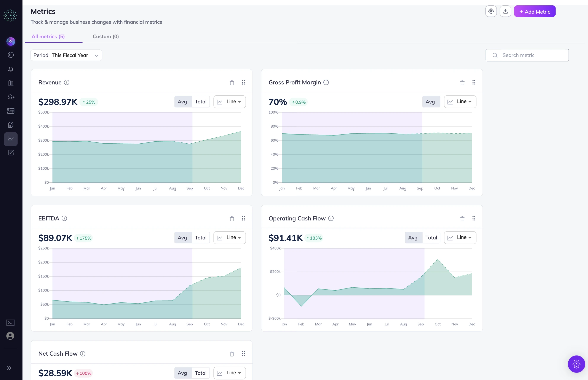
Task: Show info for Operating Cash Flow
Action: tap(331, 218)
